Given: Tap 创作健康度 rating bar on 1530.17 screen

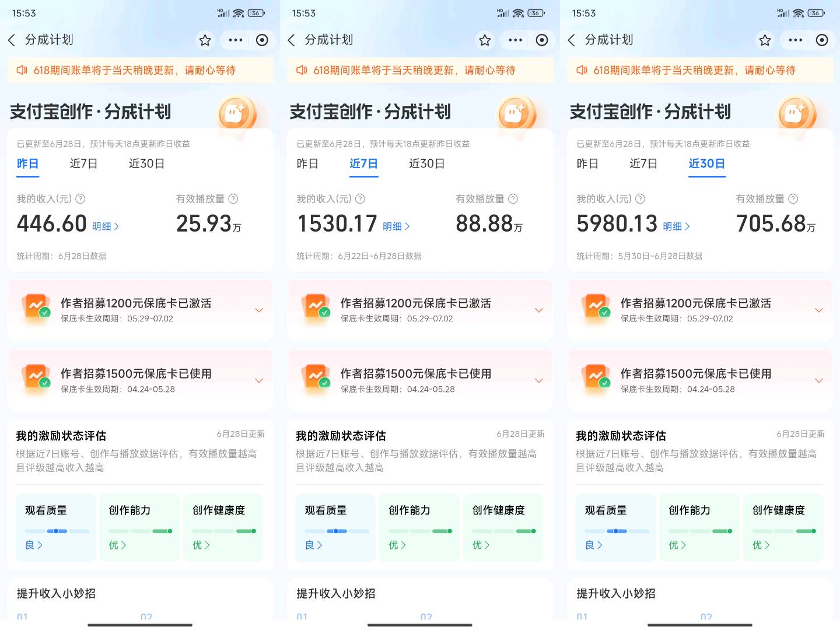Looking at the screenshot, I should pyautogui.click(x=504, y=531).
